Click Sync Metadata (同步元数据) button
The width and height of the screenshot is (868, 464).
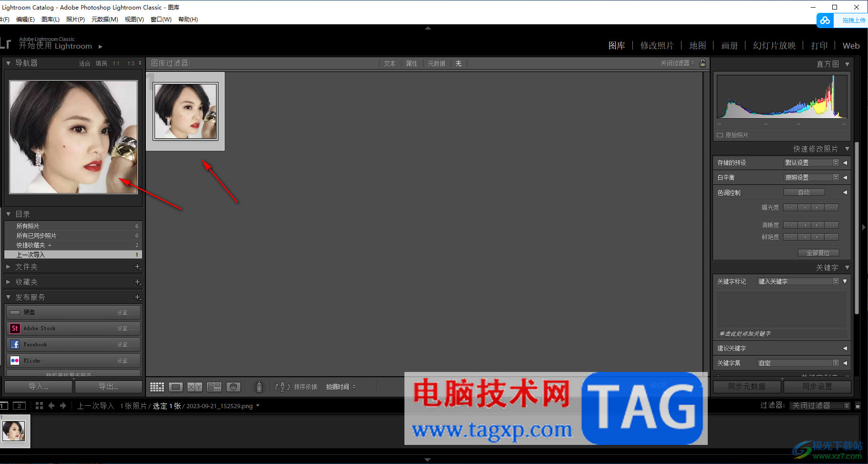[747, 386]
